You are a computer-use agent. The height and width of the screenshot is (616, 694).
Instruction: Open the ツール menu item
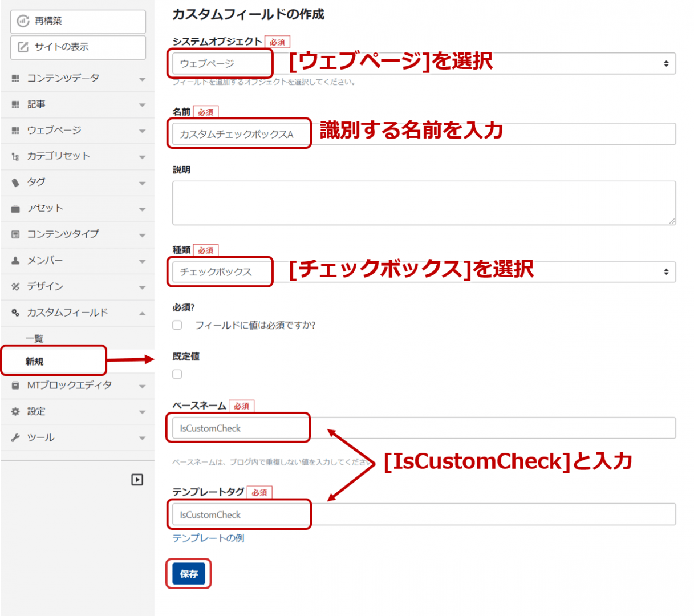tap(78, 438)
